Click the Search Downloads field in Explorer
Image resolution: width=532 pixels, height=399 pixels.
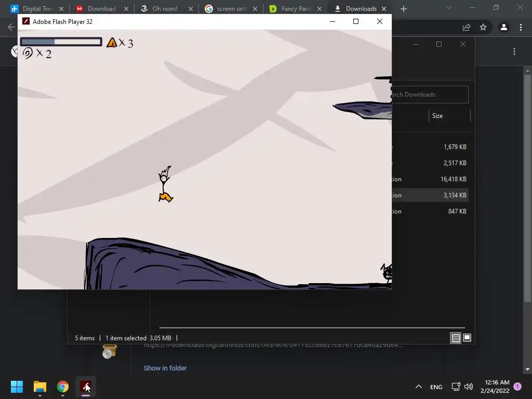pos(430,95)
